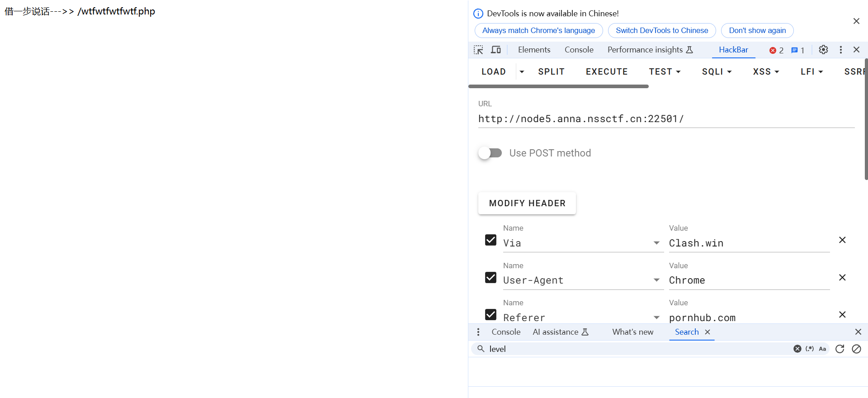
Task: Click the blue issues count indicator
Action: tap(797, 50)
